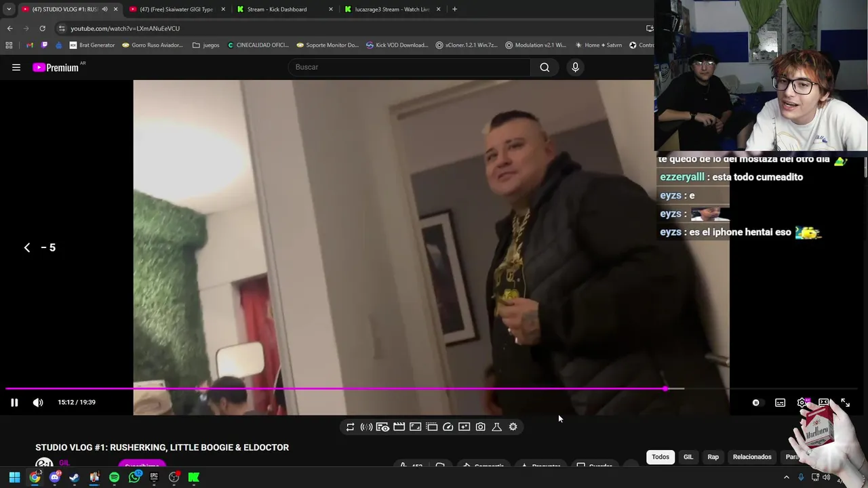Focus the Buscar search field

[410, 67]
